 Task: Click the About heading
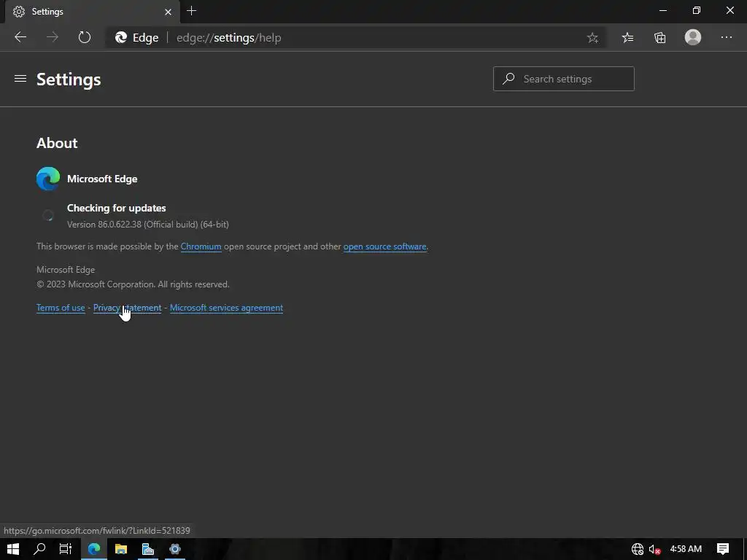click(x=57, y=143)
